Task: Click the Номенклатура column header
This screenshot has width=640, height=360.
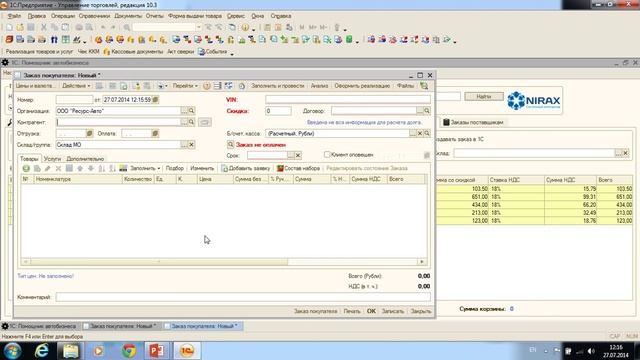Action: click(x=78, y=179)
